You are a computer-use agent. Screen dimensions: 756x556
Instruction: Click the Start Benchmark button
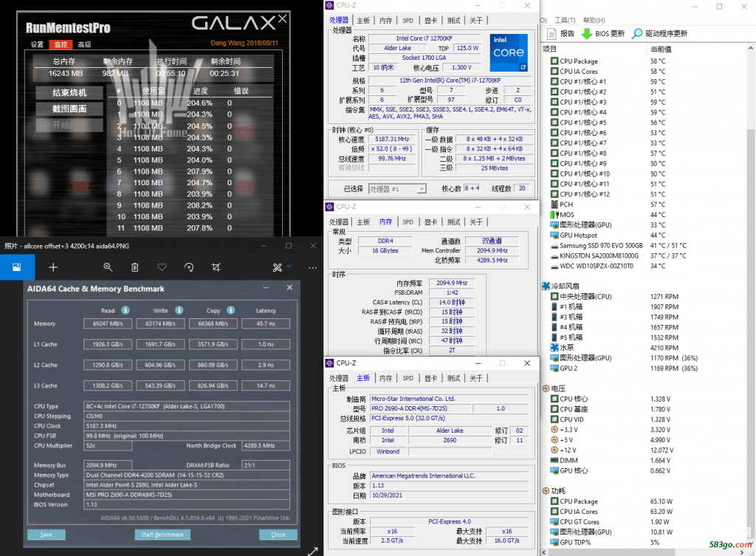click(162, 535)
